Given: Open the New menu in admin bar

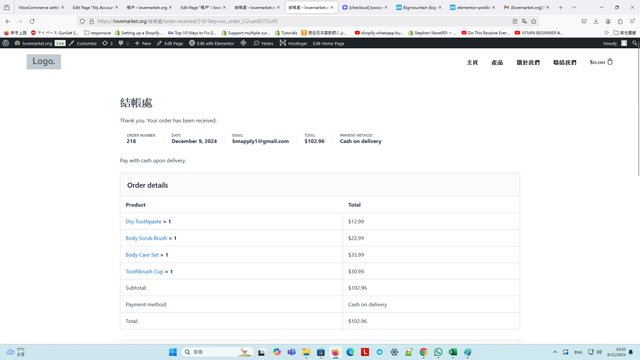Looking at the screenshot, I should (143, 43).
